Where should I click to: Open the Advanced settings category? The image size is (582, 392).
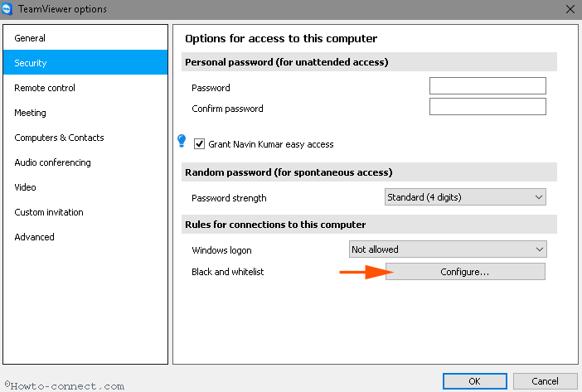pyautogui.click(x=85, y=237)
